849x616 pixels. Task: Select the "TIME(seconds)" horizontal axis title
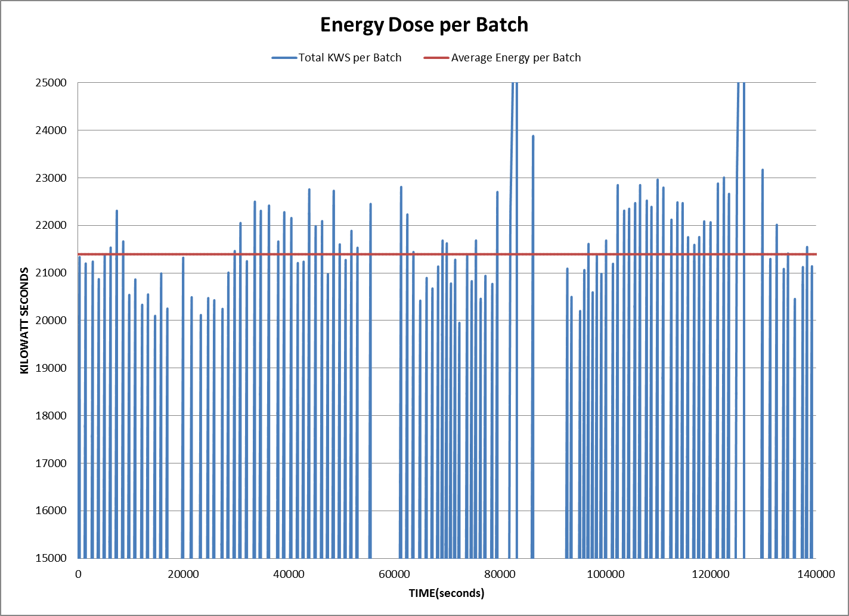[447, 593]
